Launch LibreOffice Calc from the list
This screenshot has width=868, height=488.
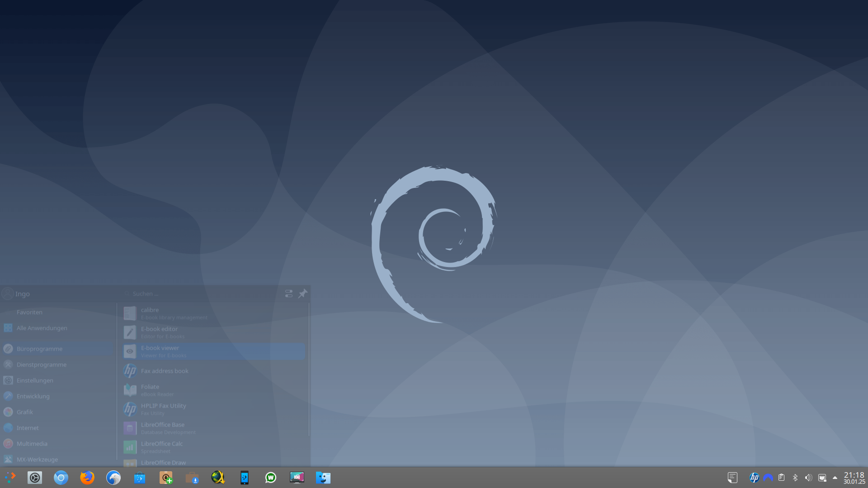pos(162,447)
